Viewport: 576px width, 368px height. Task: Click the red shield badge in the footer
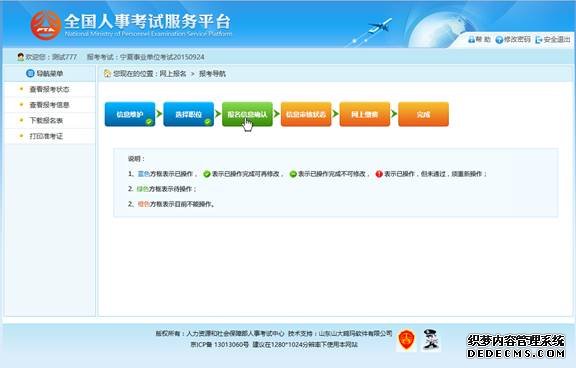click(x=406, y=340)
